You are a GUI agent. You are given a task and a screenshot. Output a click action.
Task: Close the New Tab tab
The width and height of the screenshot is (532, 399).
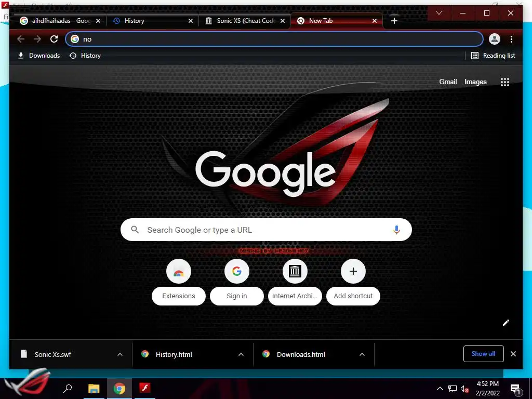(x=375, y=21)
